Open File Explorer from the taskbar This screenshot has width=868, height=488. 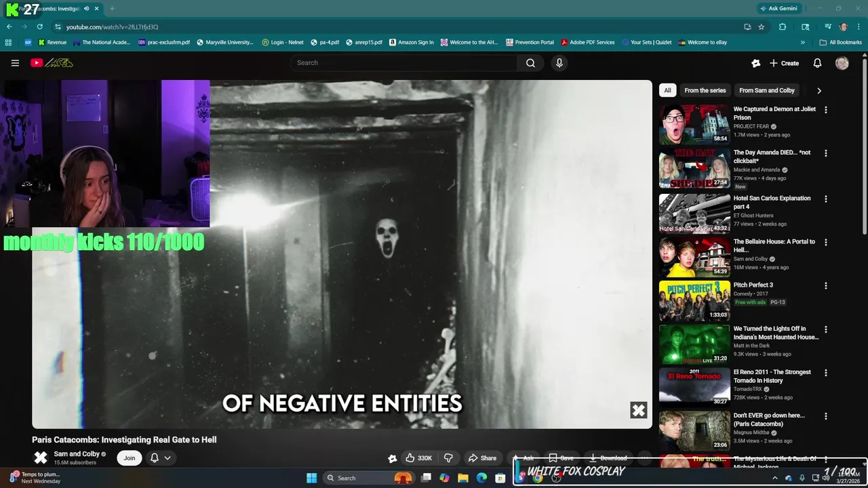[463, 478]
